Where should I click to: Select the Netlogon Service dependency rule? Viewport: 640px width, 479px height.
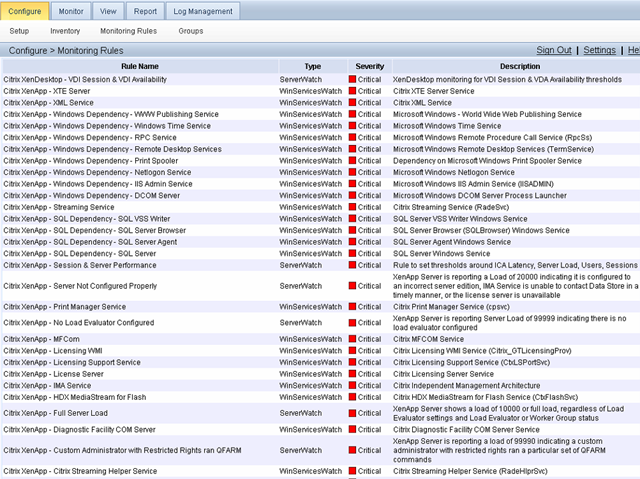(97, 172)
